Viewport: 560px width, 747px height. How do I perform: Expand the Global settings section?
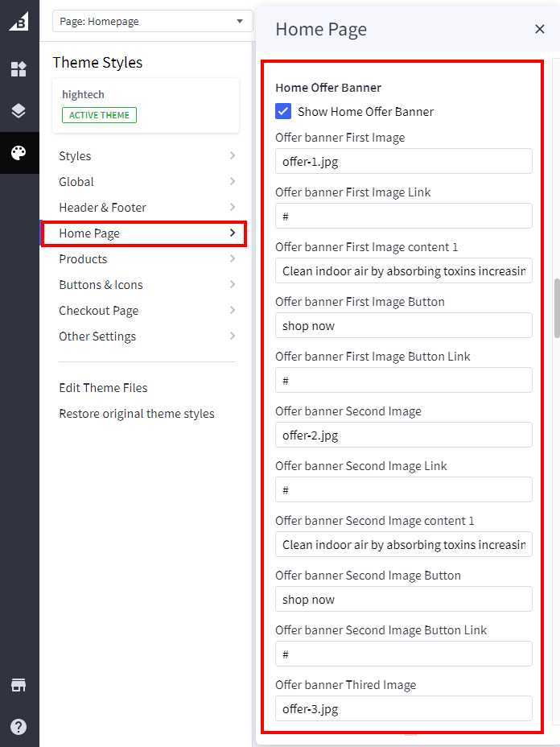tap(146, 182)
